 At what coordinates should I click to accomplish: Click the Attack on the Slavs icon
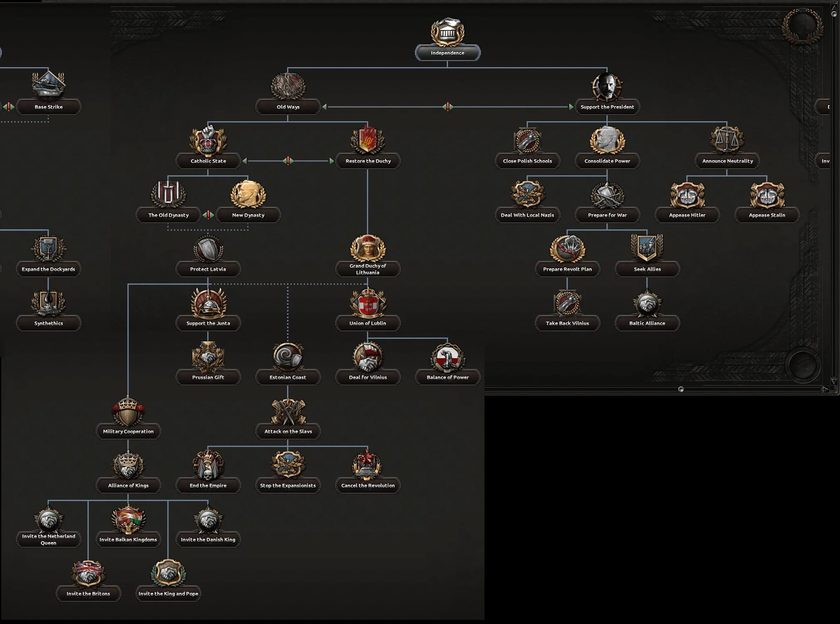pos(288,411)
